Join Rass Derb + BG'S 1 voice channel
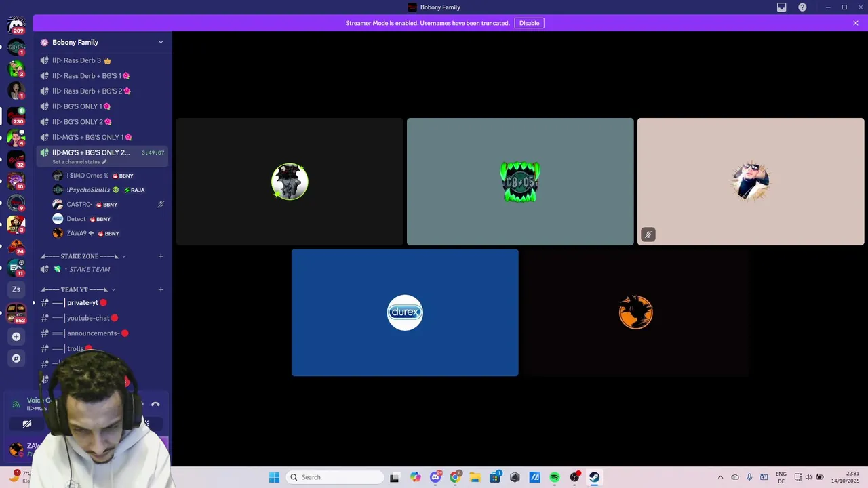 click(102, 76)
